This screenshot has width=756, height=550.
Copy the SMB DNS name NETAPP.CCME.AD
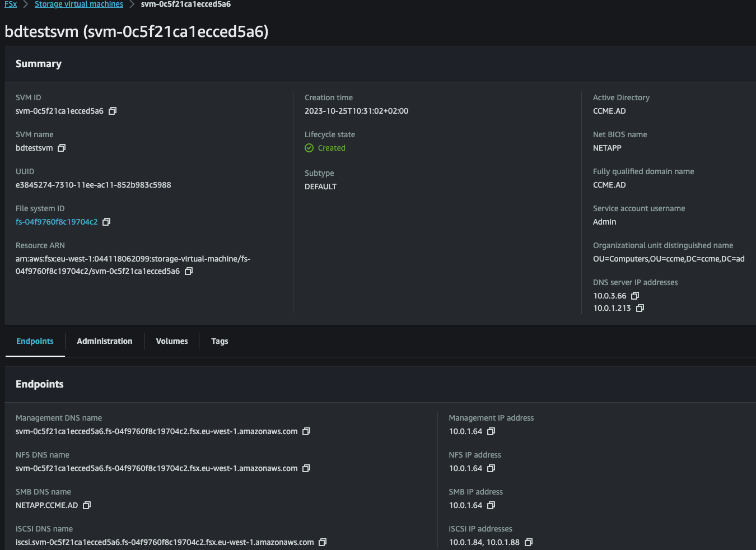point(87,505)
